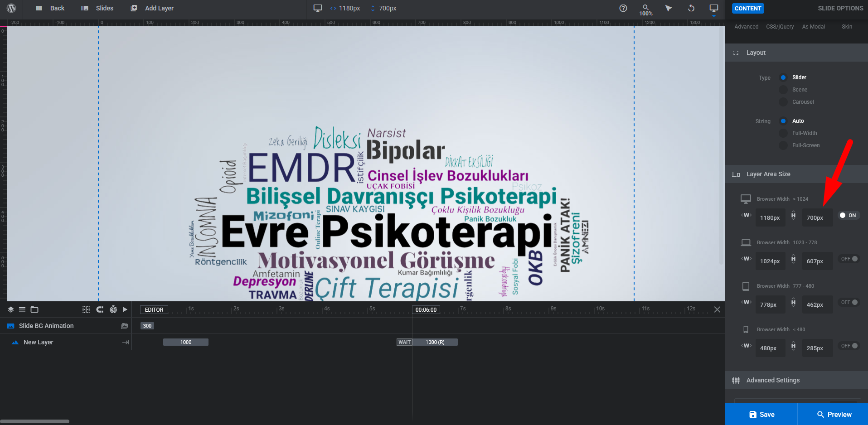
Task: Expand the Advanced Settings section
Action: [x=796, y=380]
